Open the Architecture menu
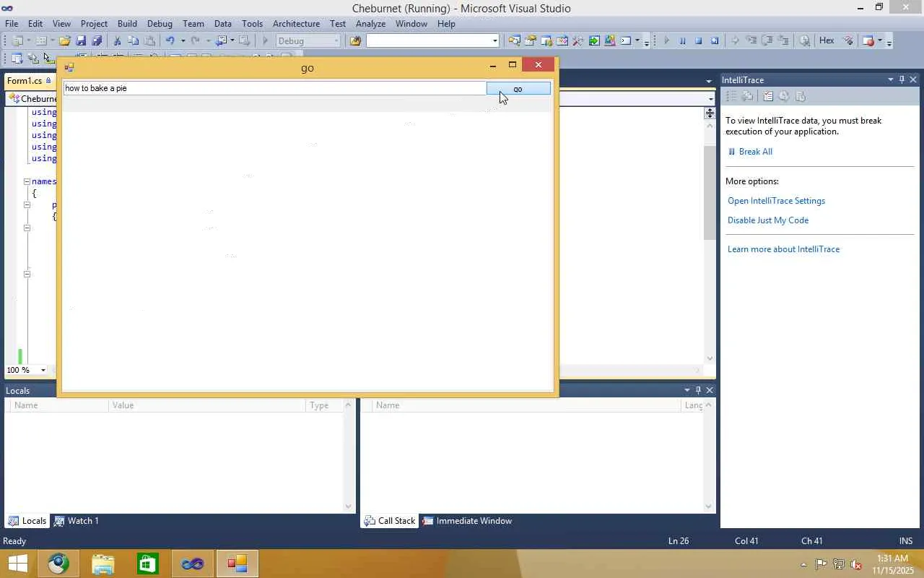The width and height of the screenshot is (924, 578). [x=296, y=24]
